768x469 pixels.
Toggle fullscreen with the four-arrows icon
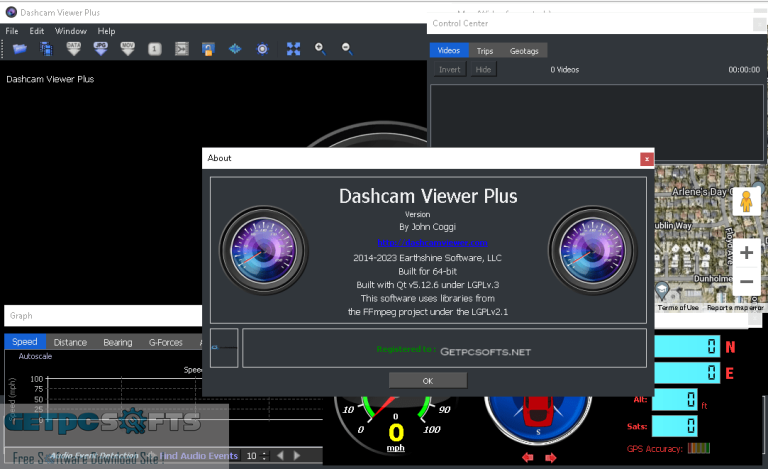pyautogui.click(x=293, y=48)
